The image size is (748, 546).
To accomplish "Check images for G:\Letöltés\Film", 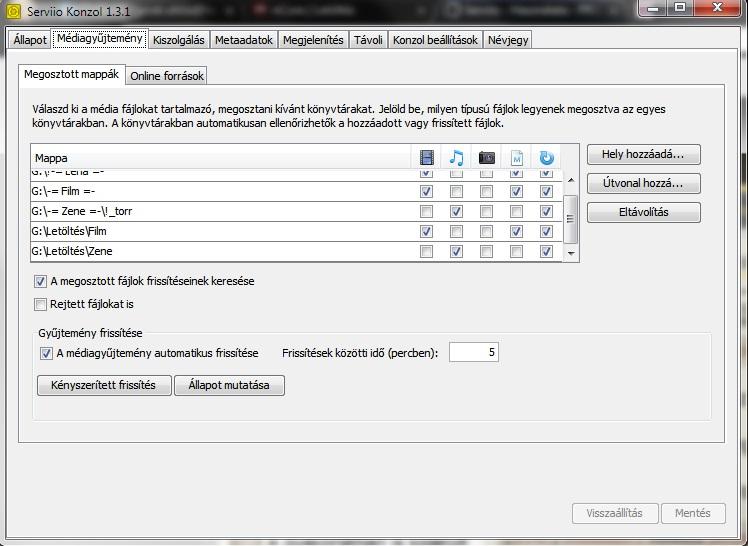I will pyautogui.click(x=487, y=231).
